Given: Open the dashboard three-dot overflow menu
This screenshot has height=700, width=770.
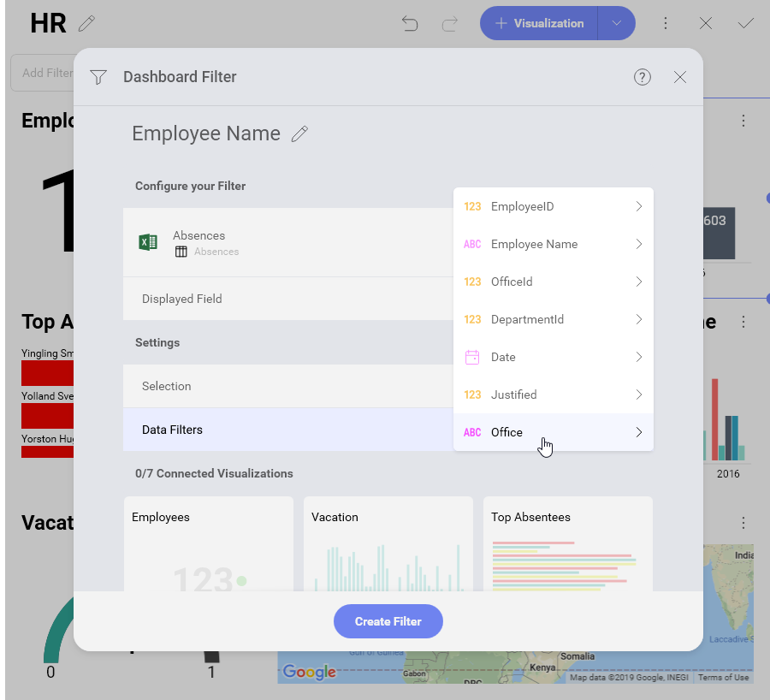Looking at the screenshot, I should 666,24.
